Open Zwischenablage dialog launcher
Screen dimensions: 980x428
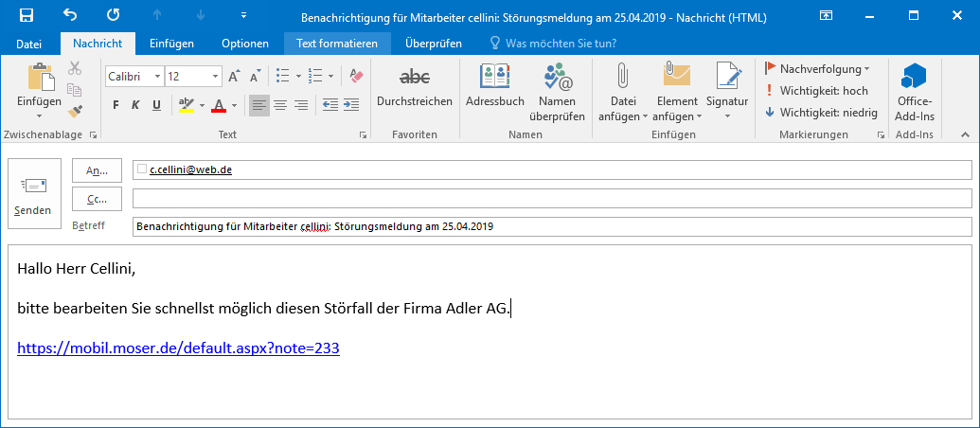pos(94,135)
